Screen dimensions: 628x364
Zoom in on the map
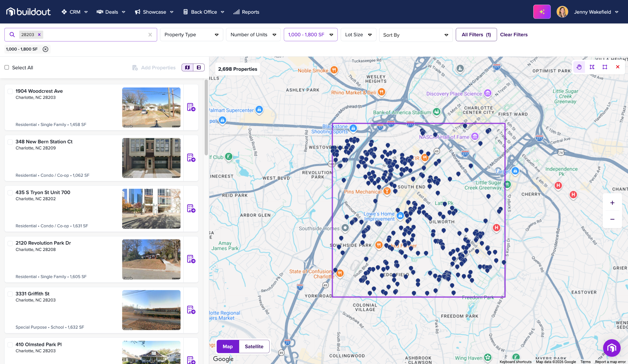click(612, 203)
